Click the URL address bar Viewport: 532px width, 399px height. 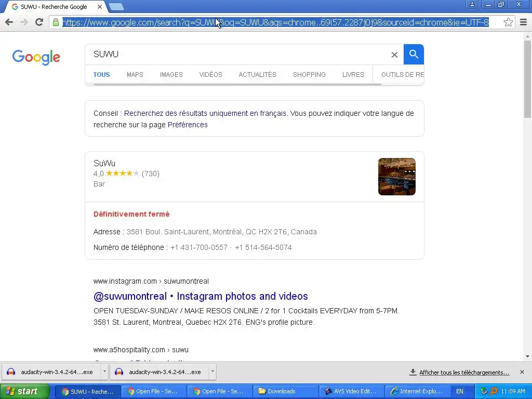click(x=275, y=22)
